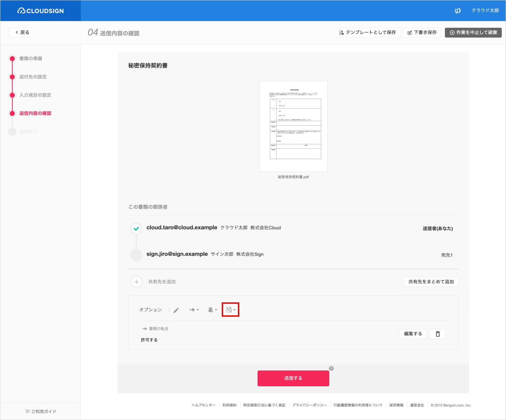The height and width of the screenshot is (420, 506).
Task: Click 共有先を追加 text
Action: coord(162,282)
